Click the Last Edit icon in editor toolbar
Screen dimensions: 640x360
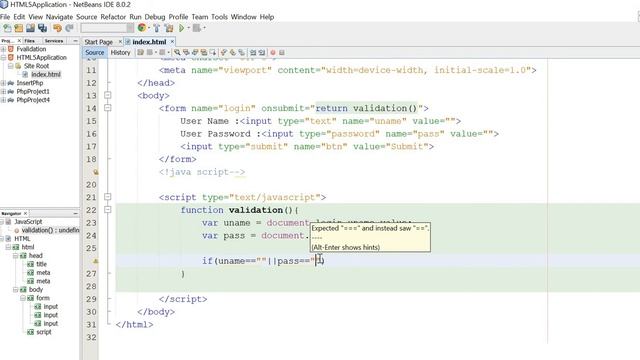(141, 52)
